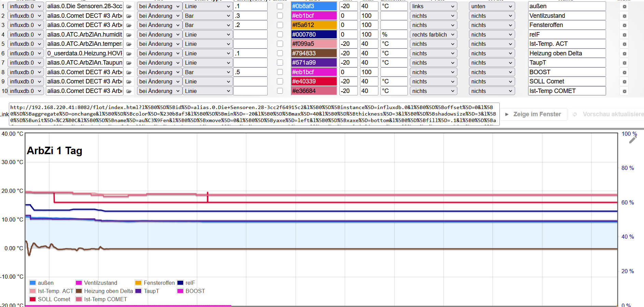644x307 pixels.
Task: Toggle points checkbox for Fensteroffen row
Action: pyautogui.click(x=280, y=25)
